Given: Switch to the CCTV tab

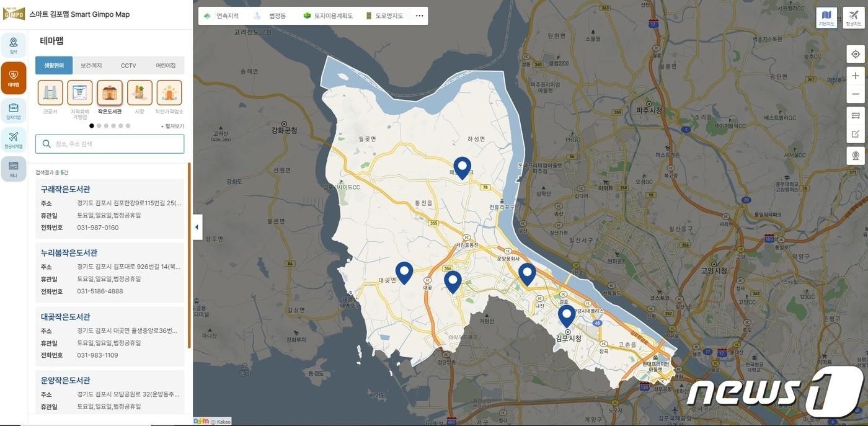Looking at the screenshot, I should tap(128, 66).
